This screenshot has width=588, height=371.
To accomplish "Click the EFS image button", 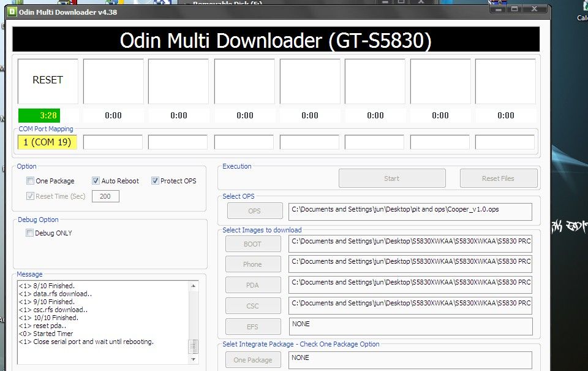I will point(253,327).
